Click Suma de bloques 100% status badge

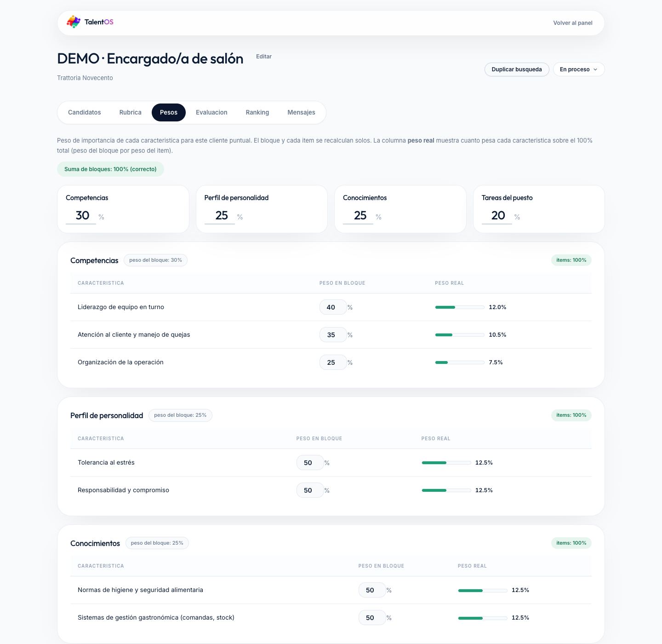click(x=110, y=169)
